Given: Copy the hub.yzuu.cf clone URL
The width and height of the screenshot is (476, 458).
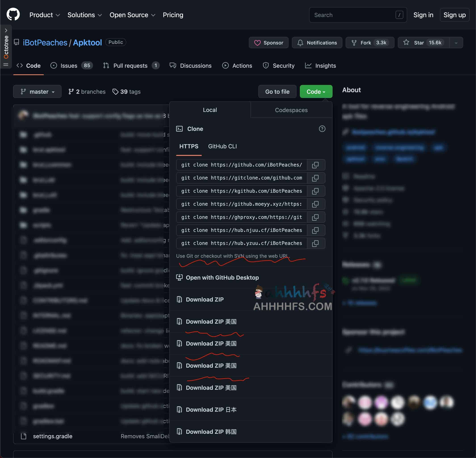Looking at the screenshot, I should click(316, 243).
